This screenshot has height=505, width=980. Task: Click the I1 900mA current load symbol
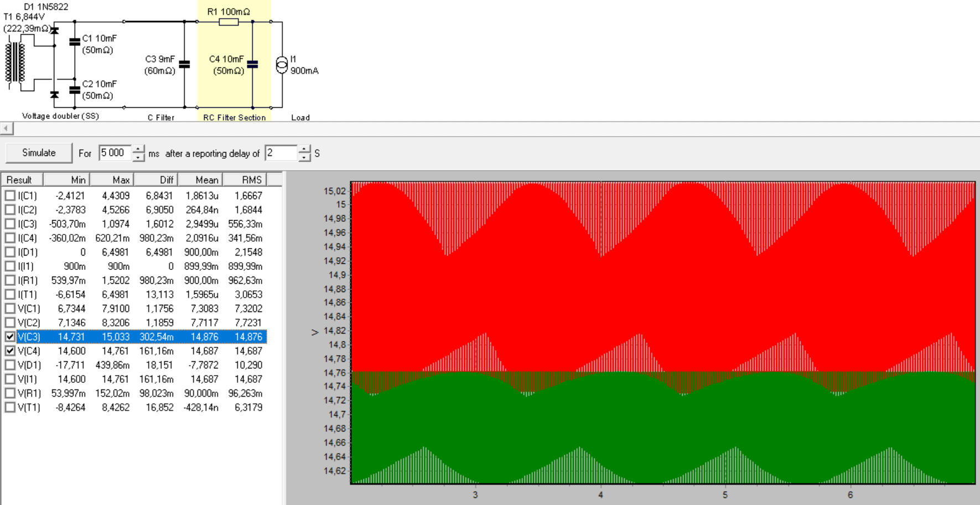coord(282,65)
